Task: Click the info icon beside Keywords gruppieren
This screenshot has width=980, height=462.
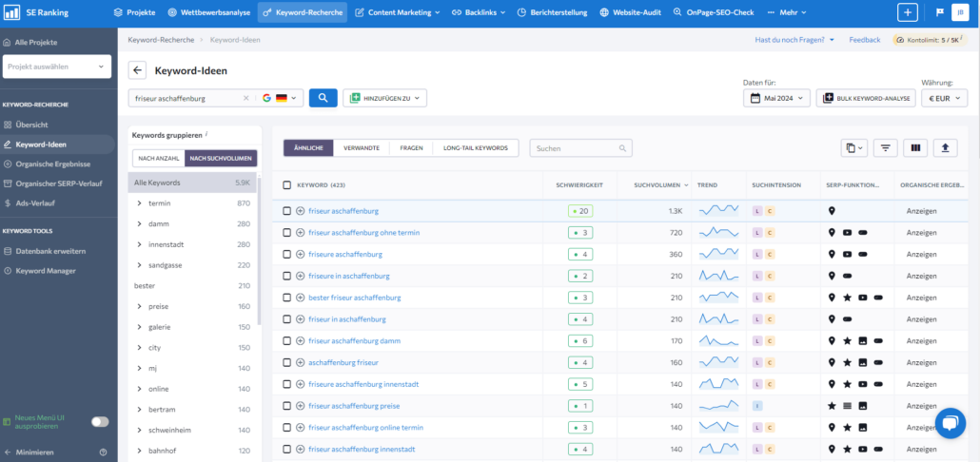Action: click(206, 134)
